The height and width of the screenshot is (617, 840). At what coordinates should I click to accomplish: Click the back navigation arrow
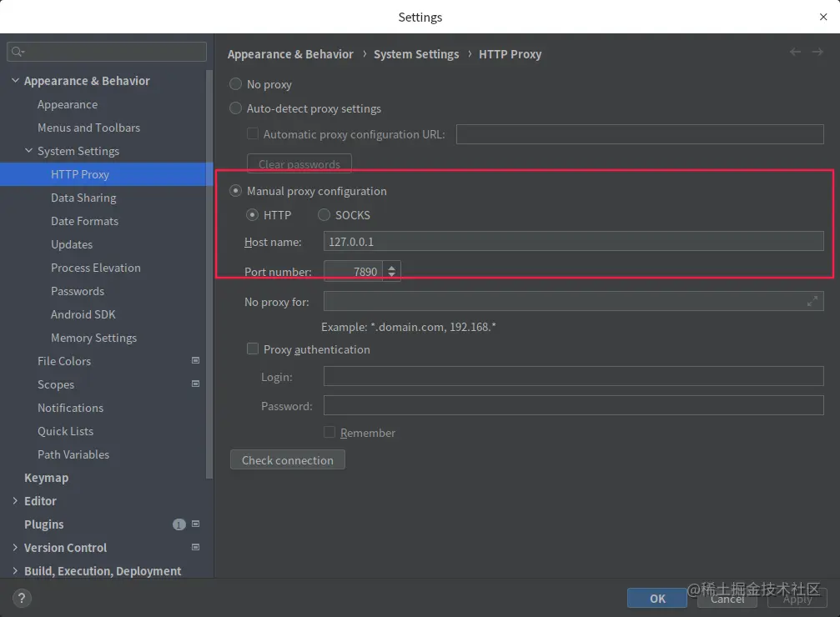tap(795, 52)
